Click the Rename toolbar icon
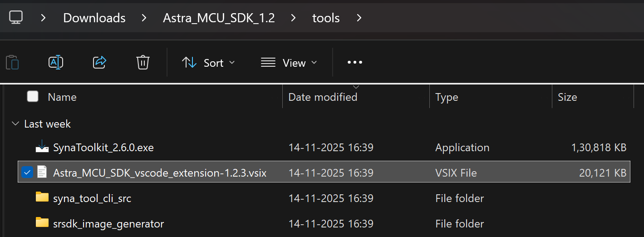Screen dimensions: 644x237 pos(55,62)
